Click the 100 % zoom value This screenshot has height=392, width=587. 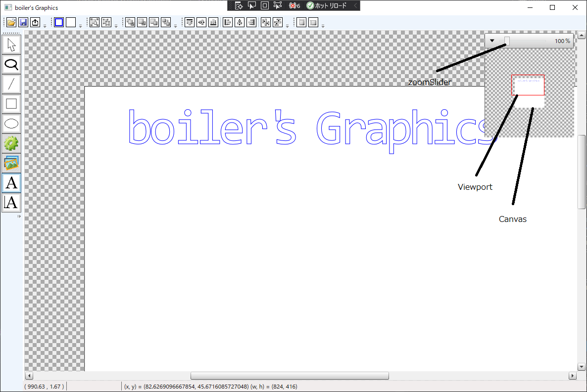562,41
